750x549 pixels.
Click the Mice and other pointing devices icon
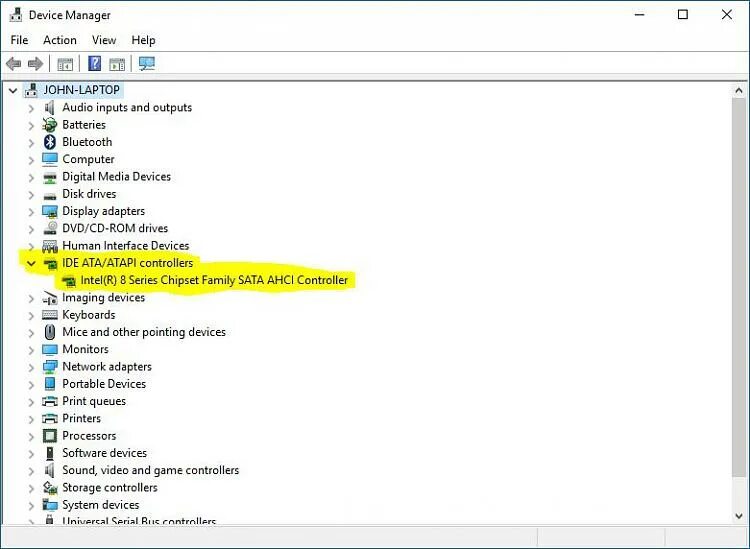(x=50, y=332)
